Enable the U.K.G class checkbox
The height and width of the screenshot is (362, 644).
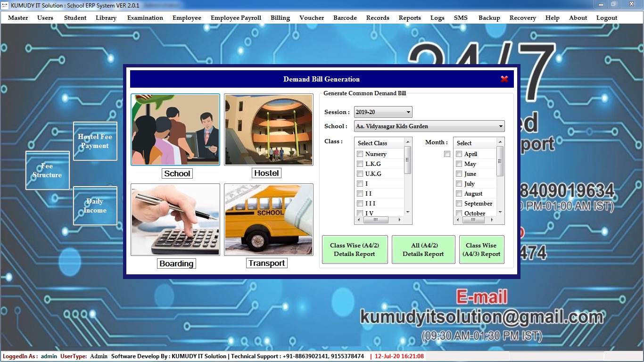360,174
